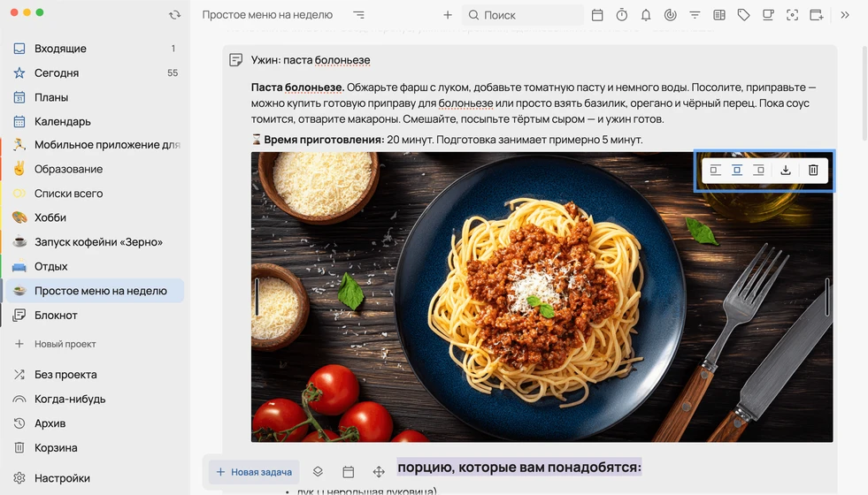Open Входящие in the sidebar

coord(96,49)
